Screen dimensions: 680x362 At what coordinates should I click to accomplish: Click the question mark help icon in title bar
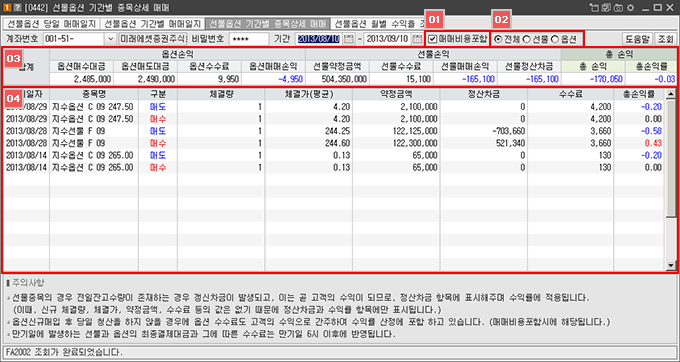[17, 7]
